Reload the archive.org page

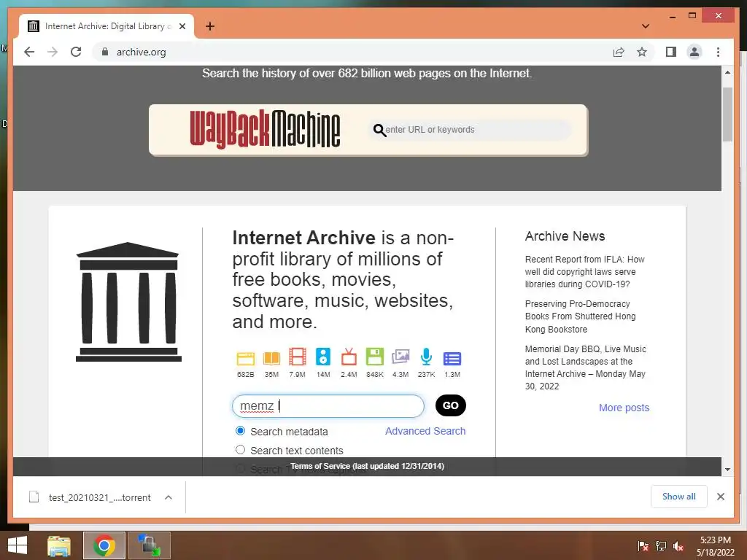[x=76, y=52]
